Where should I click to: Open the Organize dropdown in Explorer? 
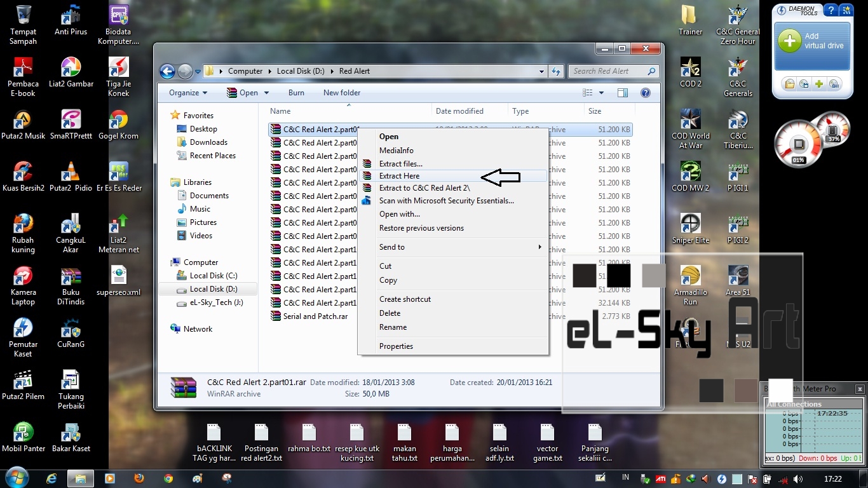pyautogui.click(x=188, y=93)
